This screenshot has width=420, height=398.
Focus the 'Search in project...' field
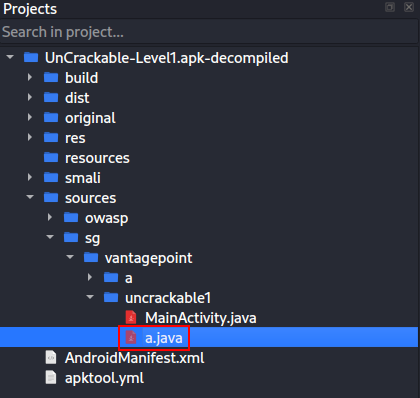(209, 32)
